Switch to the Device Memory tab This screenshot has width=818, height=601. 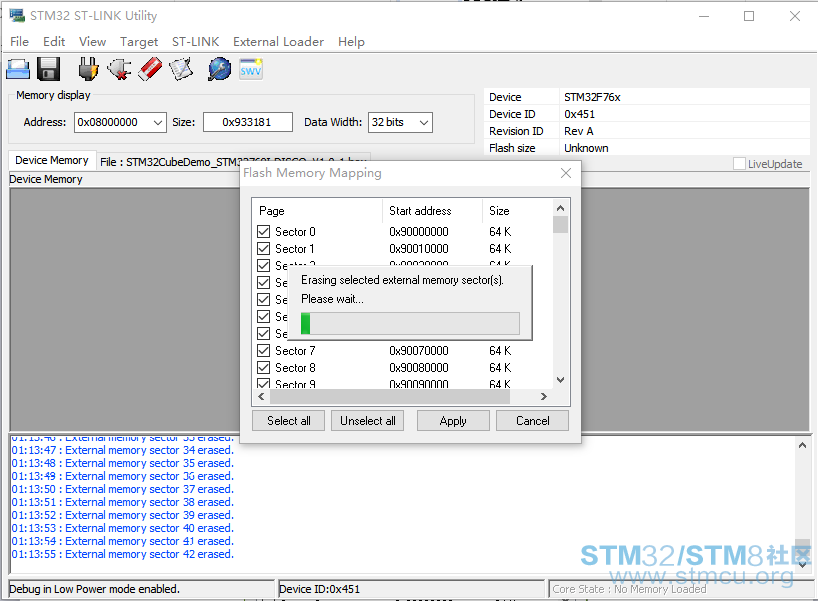(52, 161)
